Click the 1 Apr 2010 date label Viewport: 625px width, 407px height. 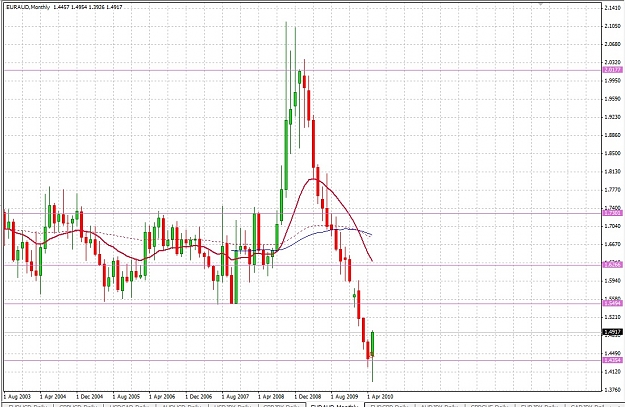[380, 397]
